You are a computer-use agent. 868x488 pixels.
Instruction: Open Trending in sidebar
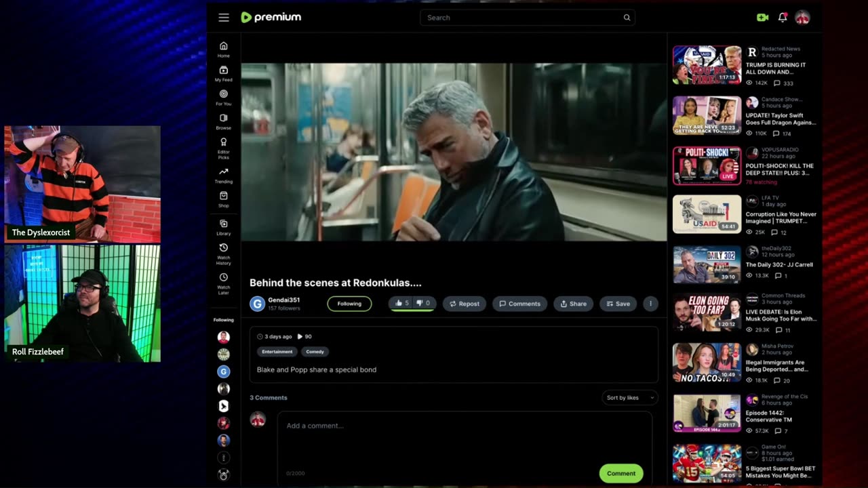click(x=224, y=176)
